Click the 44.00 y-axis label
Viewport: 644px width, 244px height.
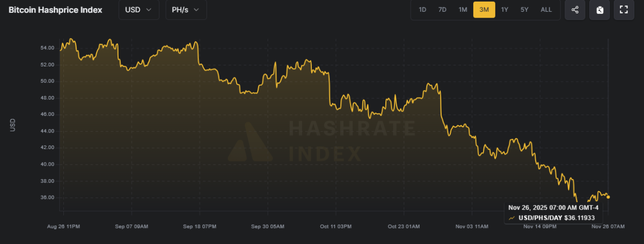[47, 131]
